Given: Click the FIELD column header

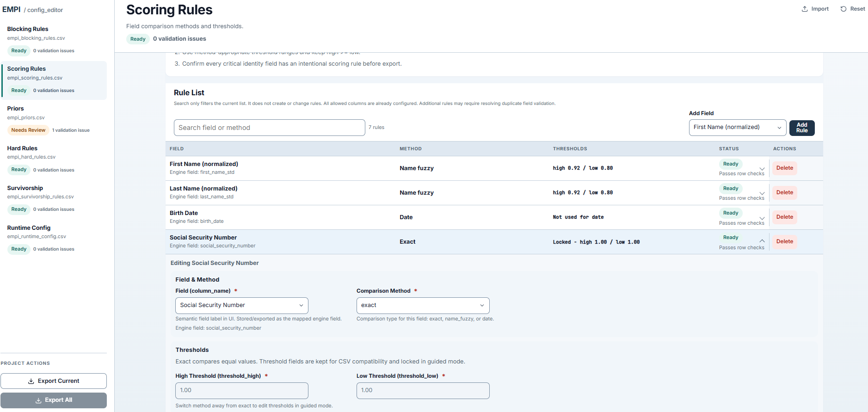Looking at the screenshot, I should 177,149.
